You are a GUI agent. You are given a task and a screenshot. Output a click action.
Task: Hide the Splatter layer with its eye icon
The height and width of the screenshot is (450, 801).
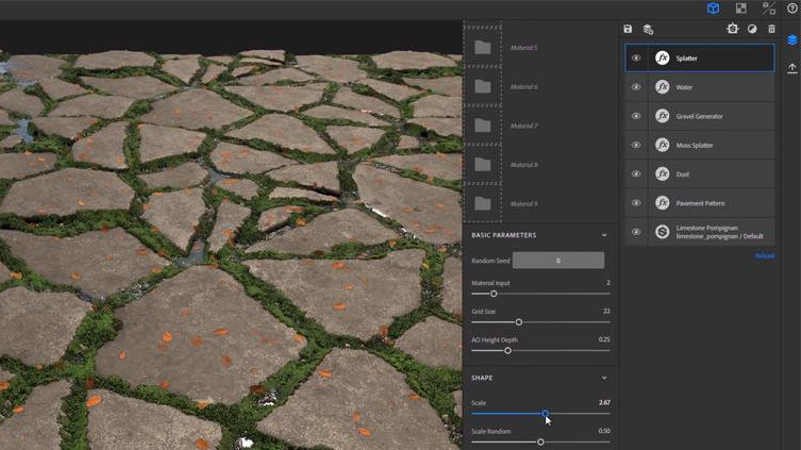636,58
